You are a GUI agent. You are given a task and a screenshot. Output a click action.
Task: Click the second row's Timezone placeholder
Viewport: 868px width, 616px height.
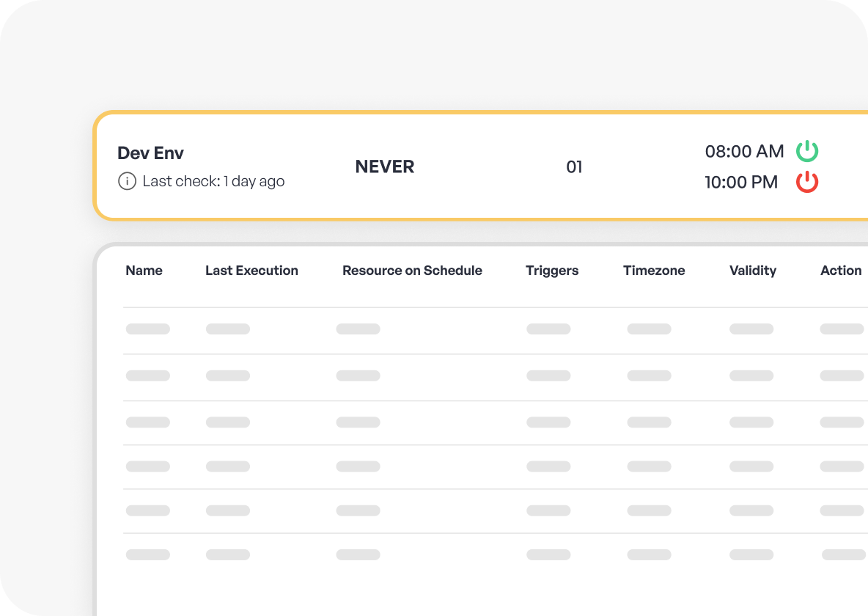(x=650, y=375)
